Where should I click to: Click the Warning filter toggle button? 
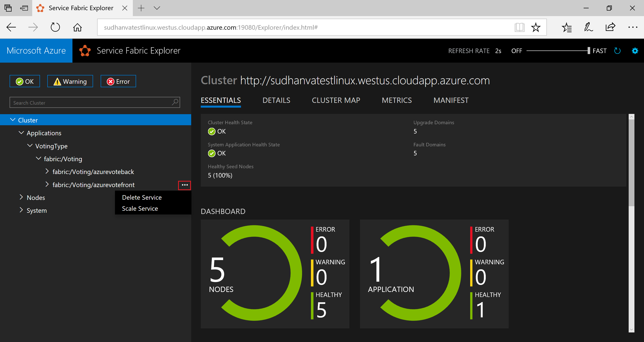coord(69,81)
